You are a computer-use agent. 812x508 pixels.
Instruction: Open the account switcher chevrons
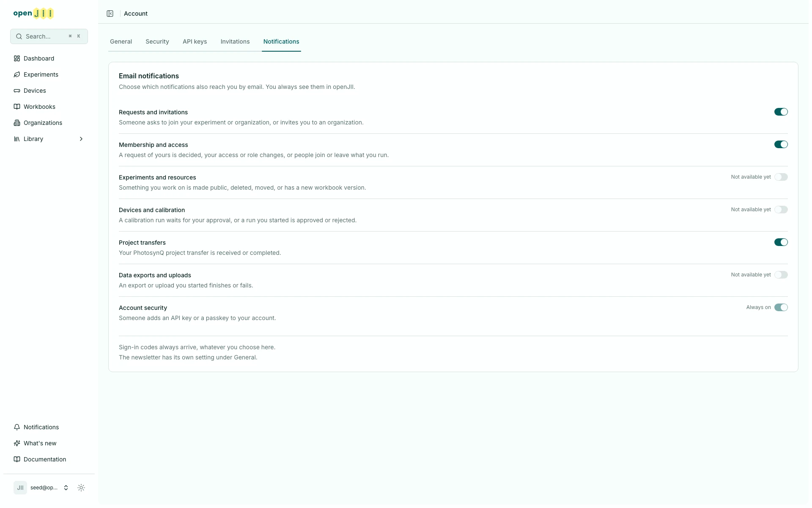pyautogui.click(x=66, y=488)
